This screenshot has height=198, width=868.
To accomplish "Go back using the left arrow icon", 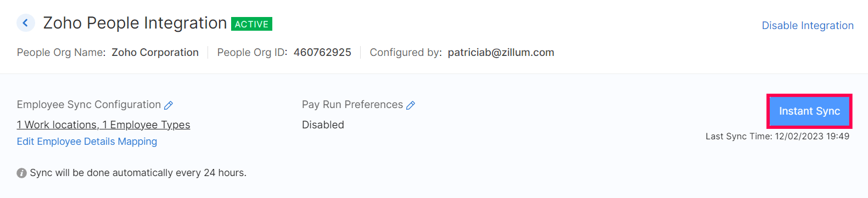I will (x=25, y=23).
